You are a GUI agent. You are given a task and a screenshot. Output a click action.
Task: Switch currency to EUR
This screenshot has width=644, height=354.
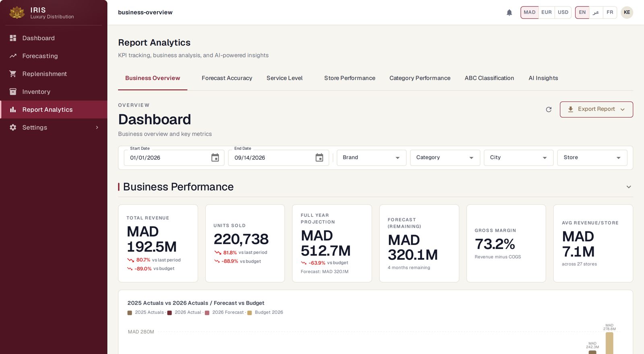[x=547, y=12]
